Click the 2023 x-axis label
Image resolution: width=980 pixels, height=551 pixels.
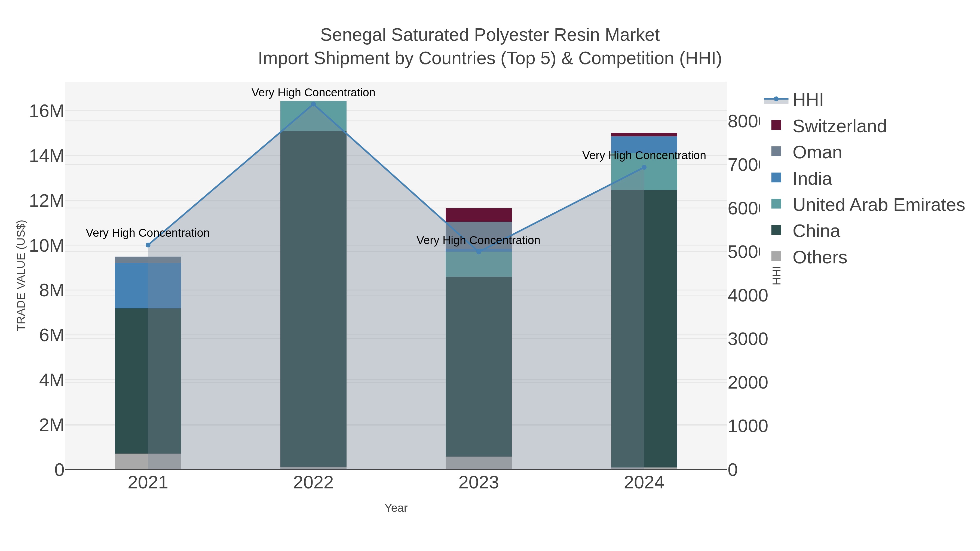479,483
